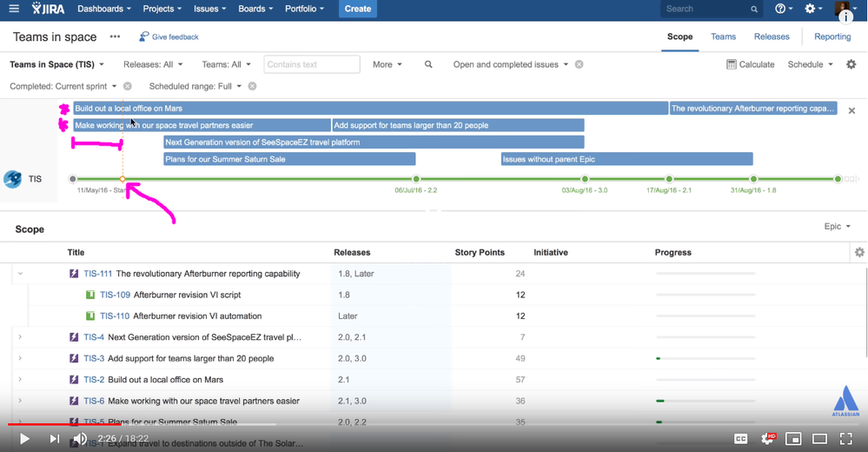Open the Boards menu

255,9
